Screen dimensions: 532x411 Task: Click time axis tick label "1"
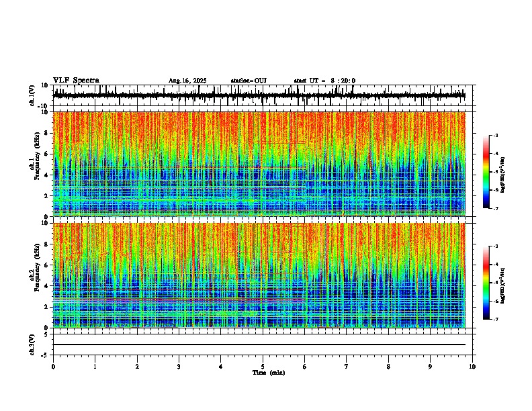tap(95, 367)
